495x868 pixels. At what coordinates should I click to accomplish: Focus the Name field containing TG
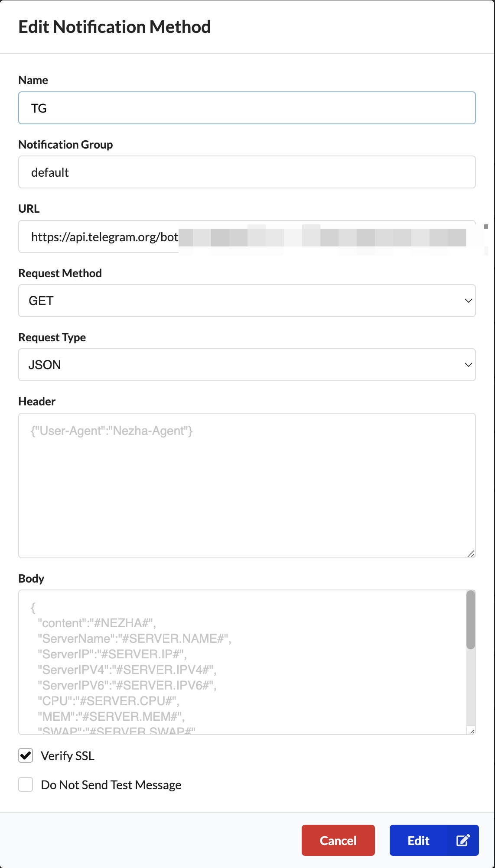247,108
